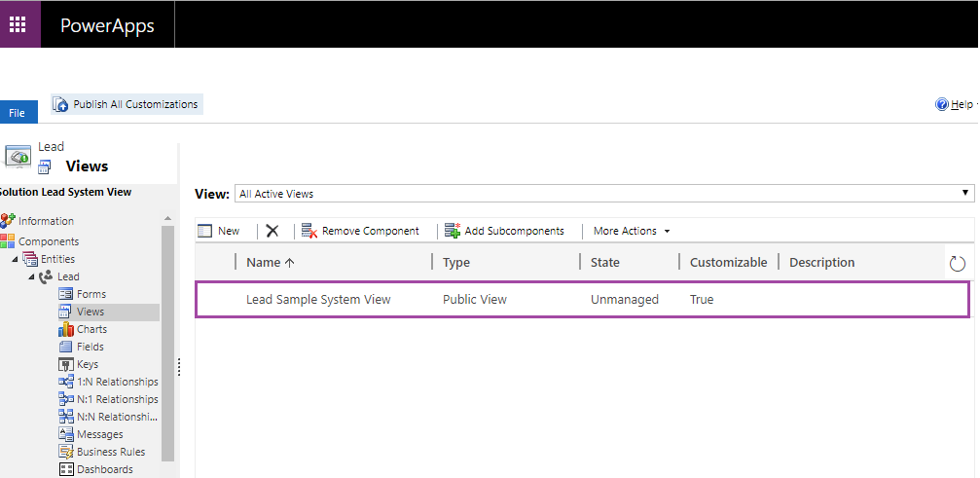The height and width of the screenshot is (478, 980).
Task: Click the Information icon
Action: point(8,221)
